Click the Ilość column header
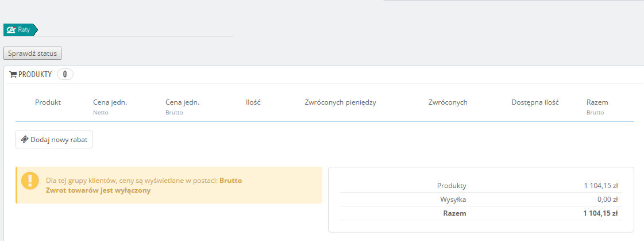 click(x=253, y=102)
